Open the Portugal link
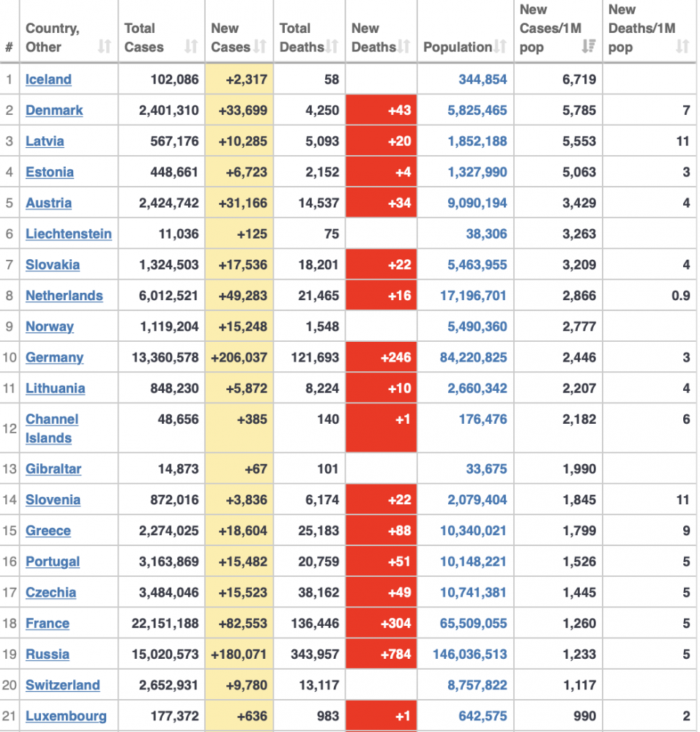The image size is (700, 732). coord(53,561)
